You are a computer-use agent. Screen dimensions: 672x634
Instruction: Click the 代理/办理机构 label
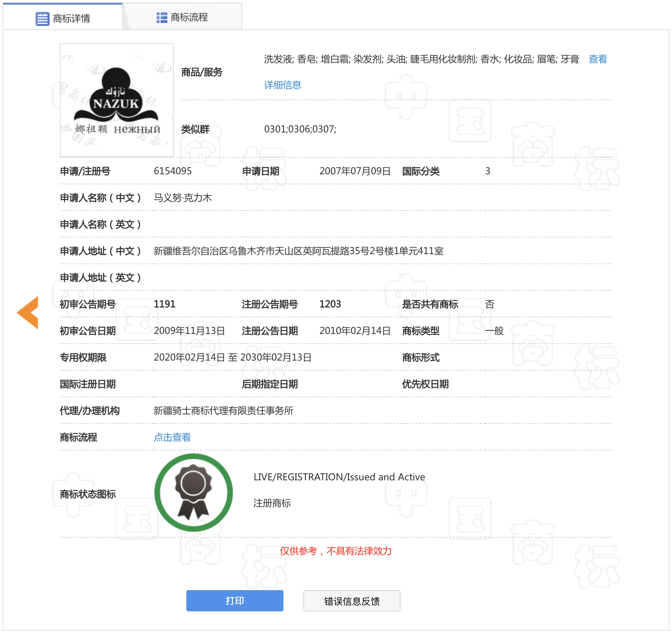[89, 410]
